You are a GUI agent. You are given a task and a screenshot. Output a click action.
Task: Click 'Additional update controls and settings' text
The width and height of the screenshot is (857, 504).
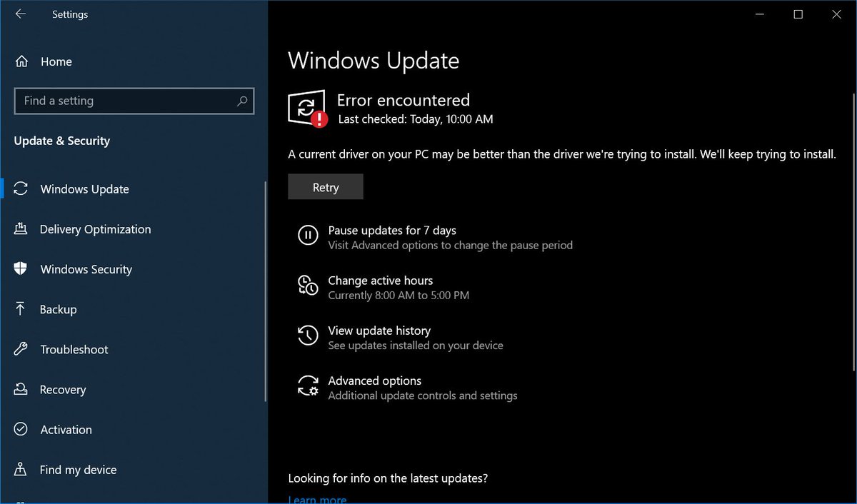(x=423, y=395)
